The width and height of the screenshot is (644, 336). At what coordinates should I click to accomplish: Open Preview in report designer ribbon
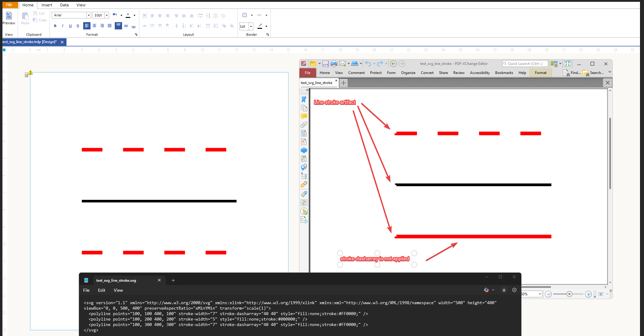coord(9,18)
